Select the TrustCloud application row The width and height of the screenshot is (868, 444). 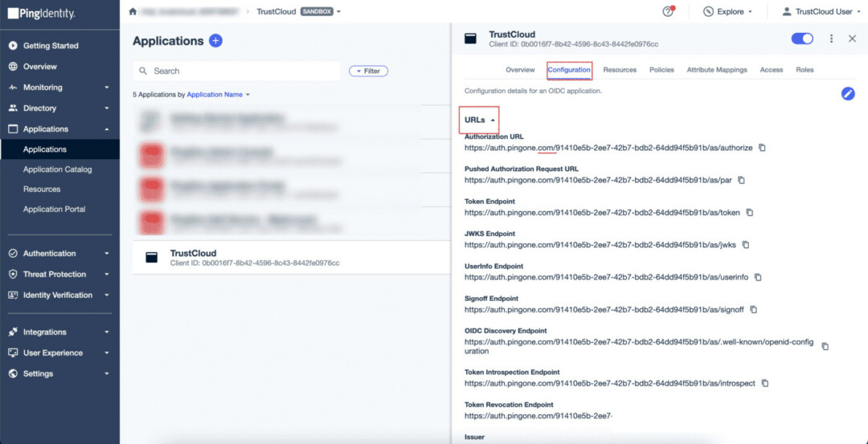292,257
